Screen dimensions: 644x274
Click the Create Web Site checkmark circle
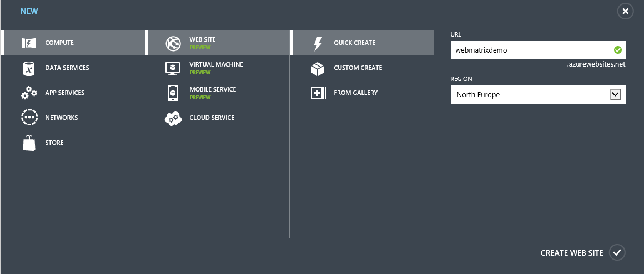coord(616,253)
